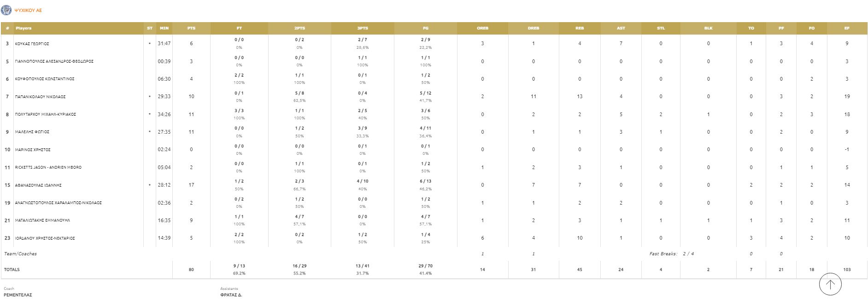Click the OREB column header
This screenshot has height=306, width=868.
[482, 28]
